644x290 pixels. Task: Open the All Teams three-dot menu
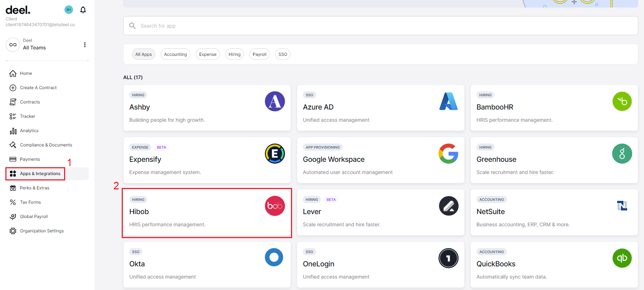85,45
